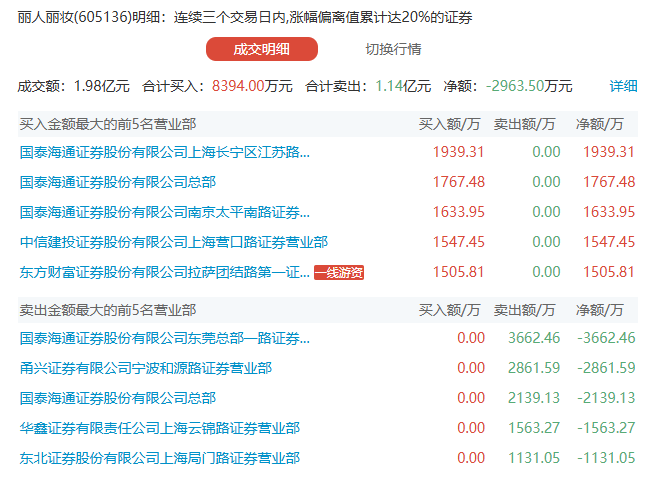Viewport: 657px width, 485px height.
Task: Click the 一线游资 red tag
Action: (339, 273)
